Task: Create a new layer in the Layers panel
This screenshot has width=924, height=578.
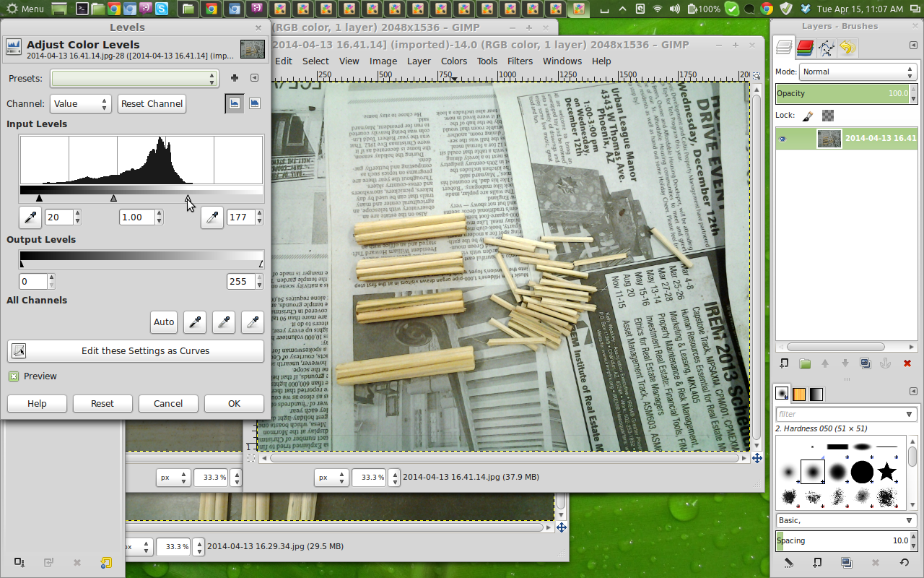Action: click(x=785, y=363)
